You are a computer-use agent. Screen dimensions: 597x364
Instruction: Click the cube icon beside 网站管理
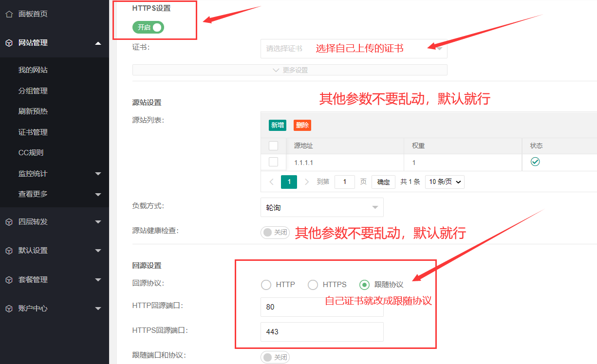point(9,43)
